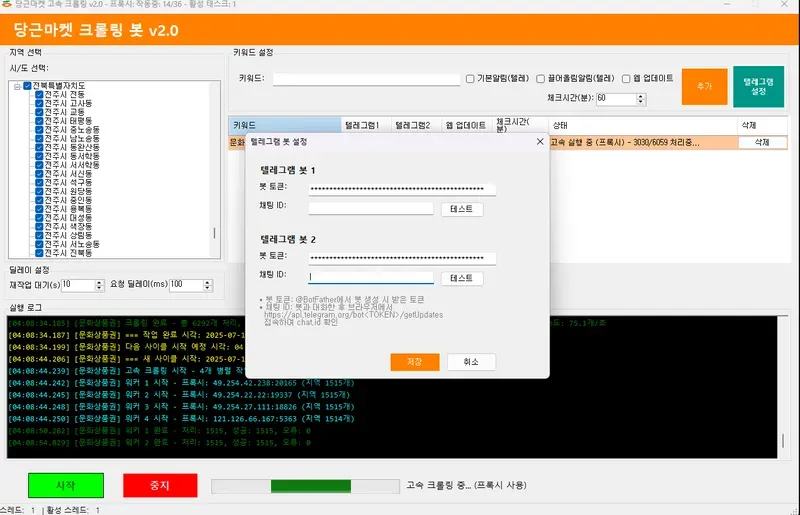Select the 전주시 서서학동 tree row
Viewport: 800px width, 515px height.
(x=72, y=165)
